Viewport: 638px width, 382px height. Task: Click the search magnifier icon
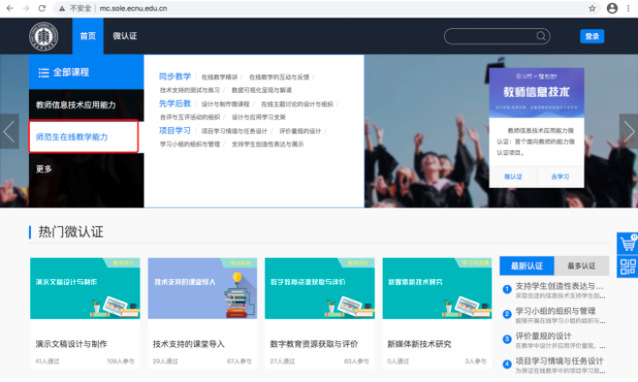[x=541, y=36]
